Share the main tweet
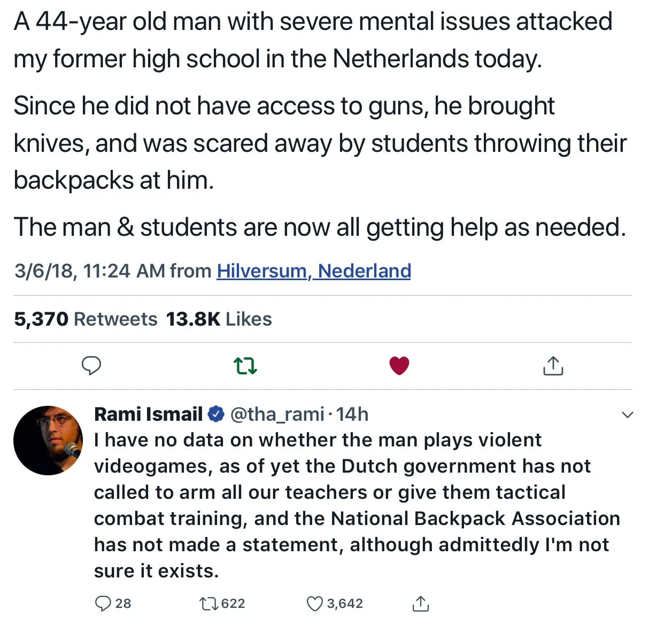 coord(553,366)
